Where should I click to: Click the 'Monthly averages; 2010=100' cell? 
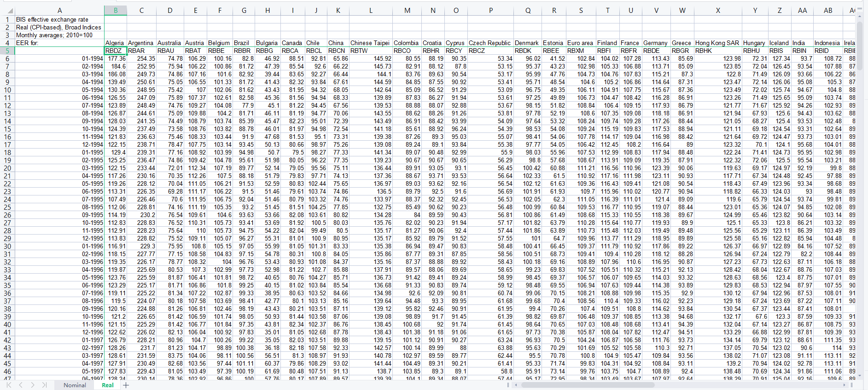click(x=59, y=35)
